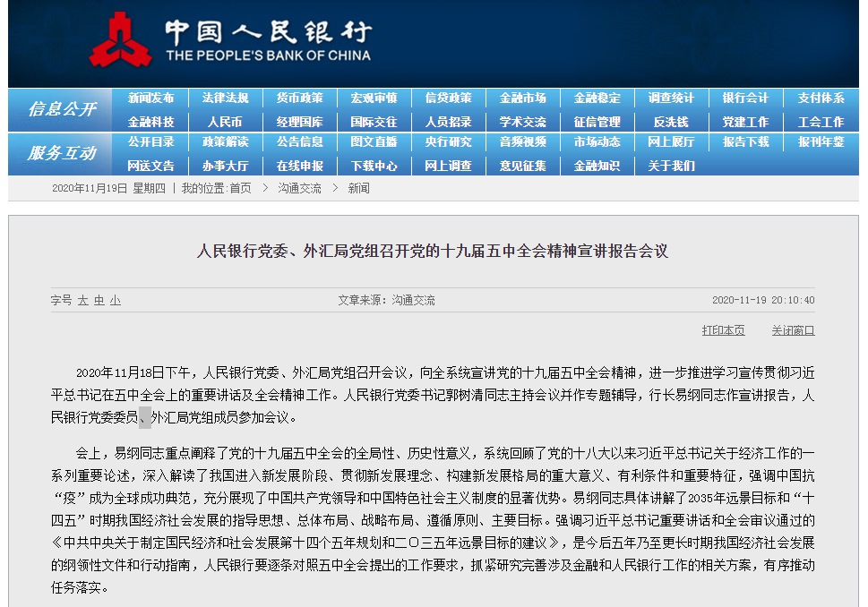
Task: Go to 金融科技 section
Action: pos(150,122)
